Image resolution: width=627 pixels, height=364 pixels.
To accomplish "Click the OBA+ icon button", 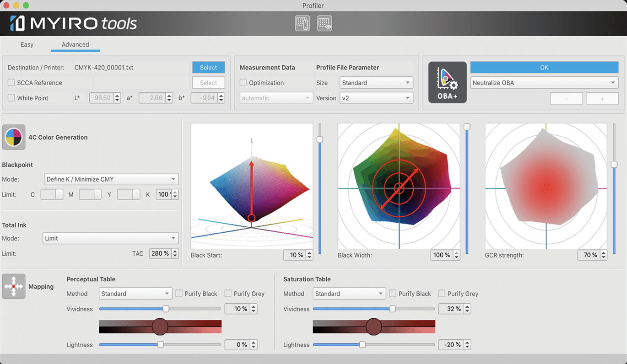I will tap(447, 82).
